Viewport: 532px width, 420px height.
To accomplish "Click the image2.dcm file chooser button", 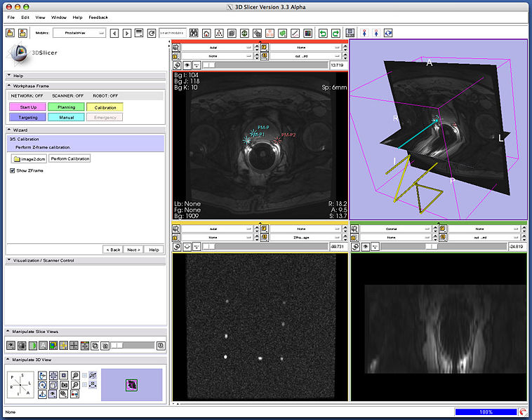I will click(x=29, y=158).
